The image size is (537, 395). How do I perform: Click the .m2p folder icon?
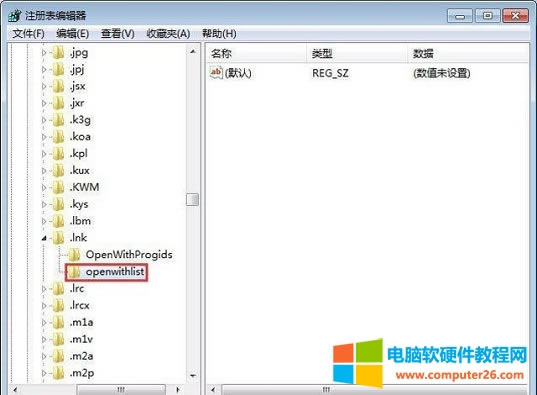(x=58, y=373)
